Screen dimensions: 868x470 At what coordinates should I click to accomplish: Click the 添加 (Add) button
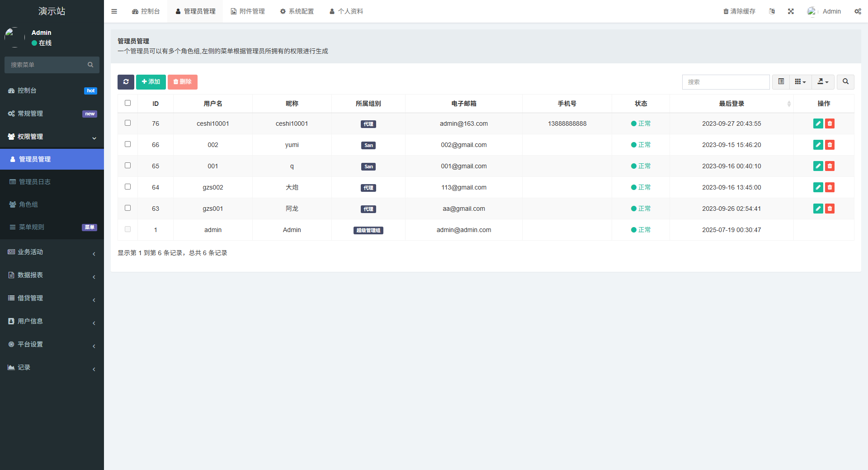point(151,82)
